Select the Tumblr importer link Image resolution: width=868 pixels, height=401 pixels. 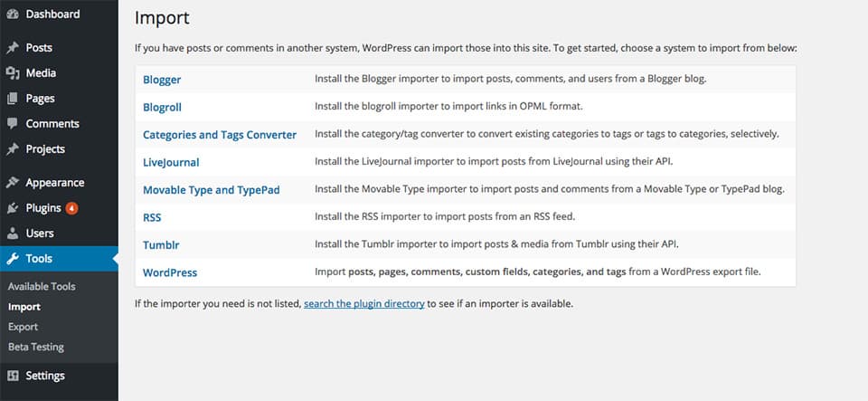(x=161, y=244)
